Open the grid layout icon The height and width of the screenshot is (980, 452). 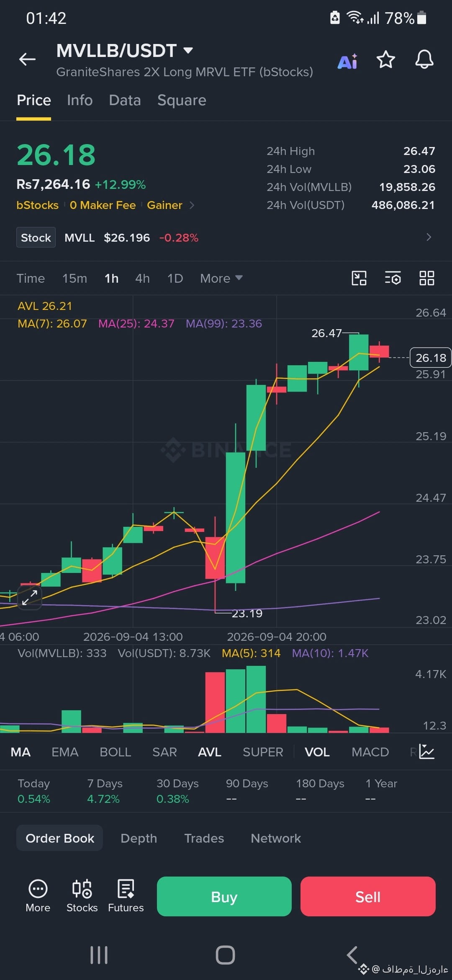click(426, 278)
